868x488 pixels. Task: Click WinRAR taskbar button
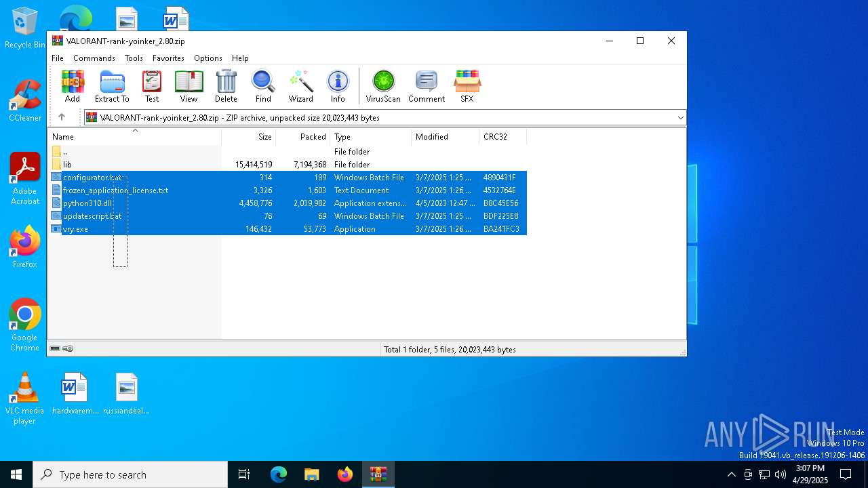(378, 474)
